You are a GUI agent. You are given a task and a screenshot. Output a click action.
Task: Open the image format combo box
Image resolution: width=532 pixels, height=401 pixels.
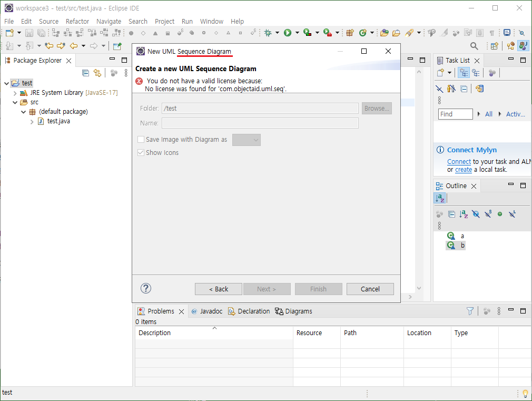click(247, 140)
